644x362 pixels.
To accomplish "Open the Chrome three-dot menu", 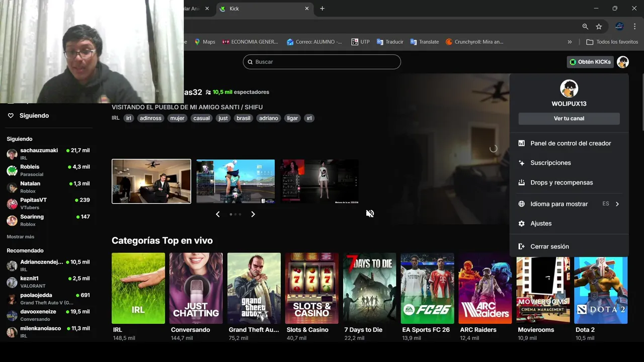I will tap(634, 27).
